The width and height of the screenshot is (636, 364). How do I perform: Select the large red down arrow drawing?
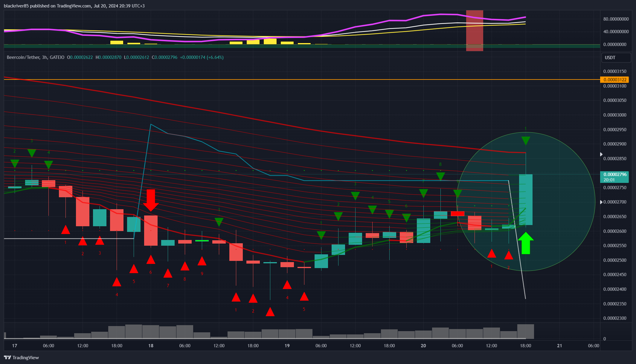151,200
